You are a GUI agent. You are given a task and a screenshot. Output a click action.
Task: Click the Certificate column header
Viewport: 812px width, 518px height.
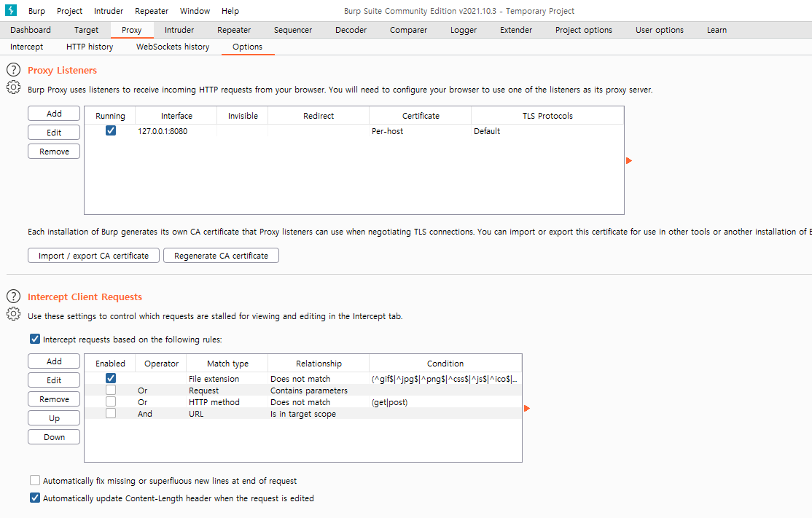point(421,115)
